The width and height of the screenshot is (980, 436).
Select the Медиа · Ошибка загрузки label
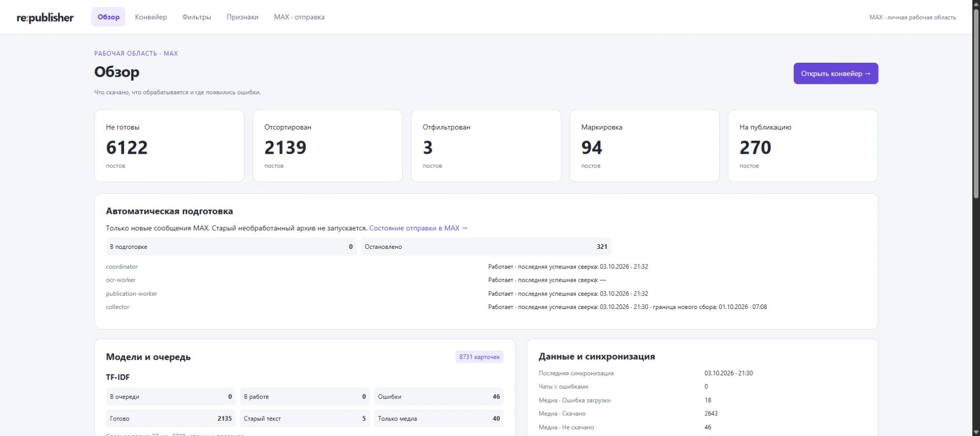575,400
